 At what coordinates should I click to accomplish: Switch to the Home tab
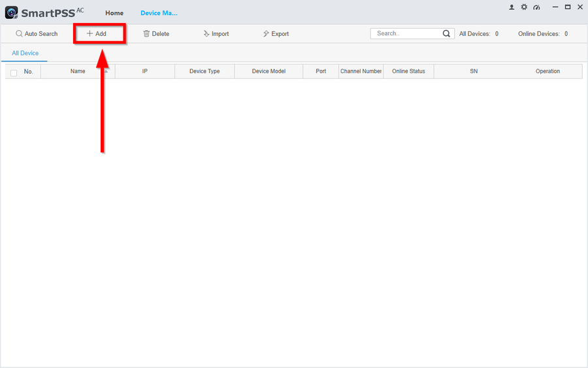tap(114, 13)
